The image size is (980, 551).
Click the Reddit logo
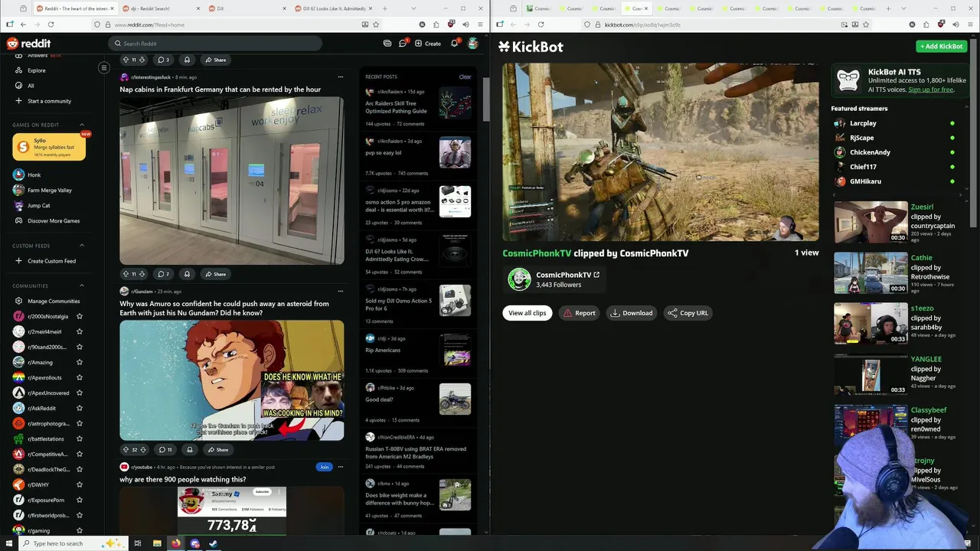28,44
